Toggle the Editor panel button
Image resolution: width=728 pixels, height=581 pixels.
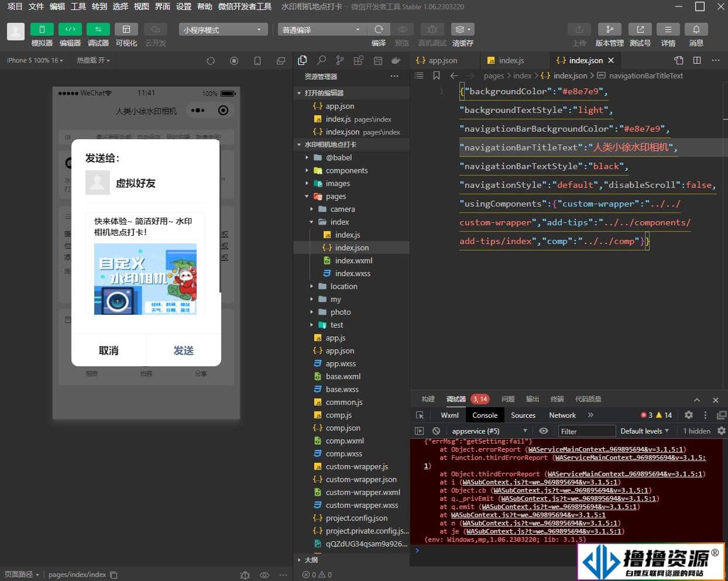(70, 29)
